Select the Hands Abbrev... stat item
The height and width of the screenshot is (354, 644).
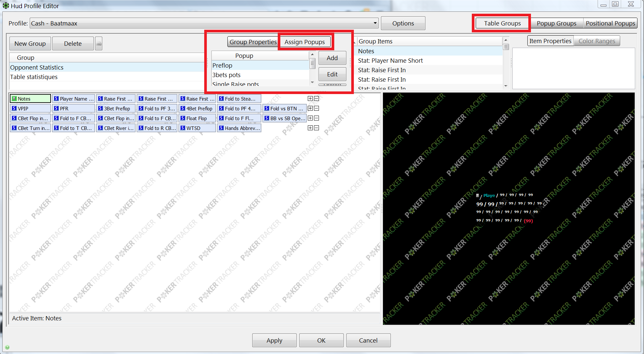[239, 128]
